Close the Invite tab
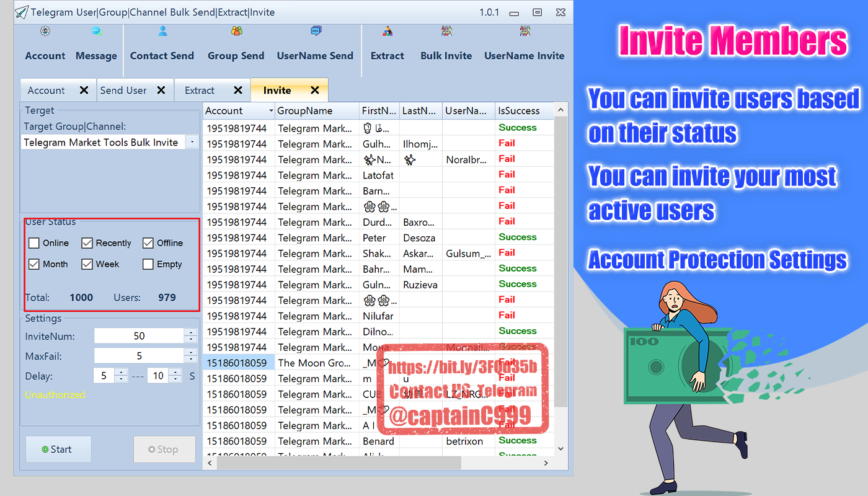This screenshot has width=868, height=496. coord(315,91)
